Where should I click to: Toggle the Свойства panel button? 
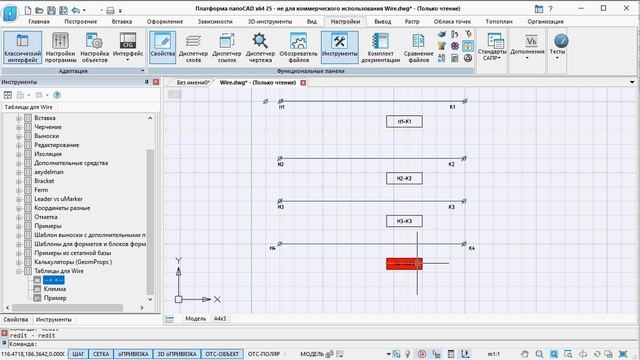162,47
